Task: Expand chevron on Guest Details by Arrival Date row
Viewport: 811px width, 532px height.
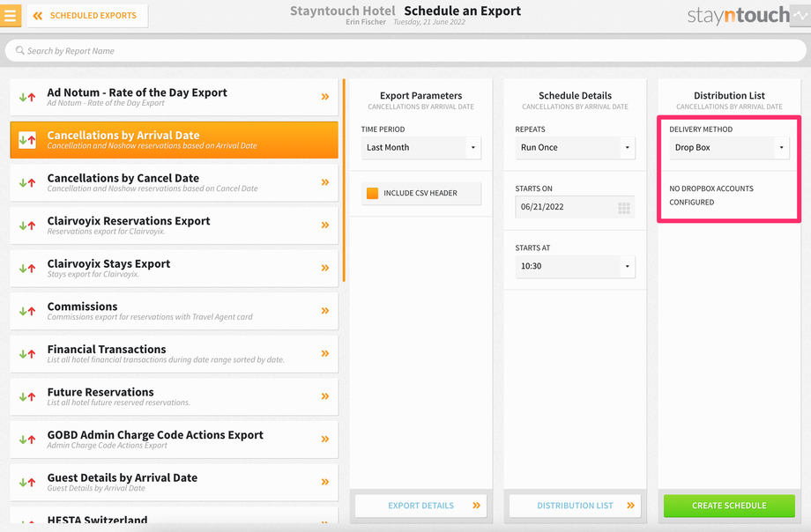Action: click(324, 483)
